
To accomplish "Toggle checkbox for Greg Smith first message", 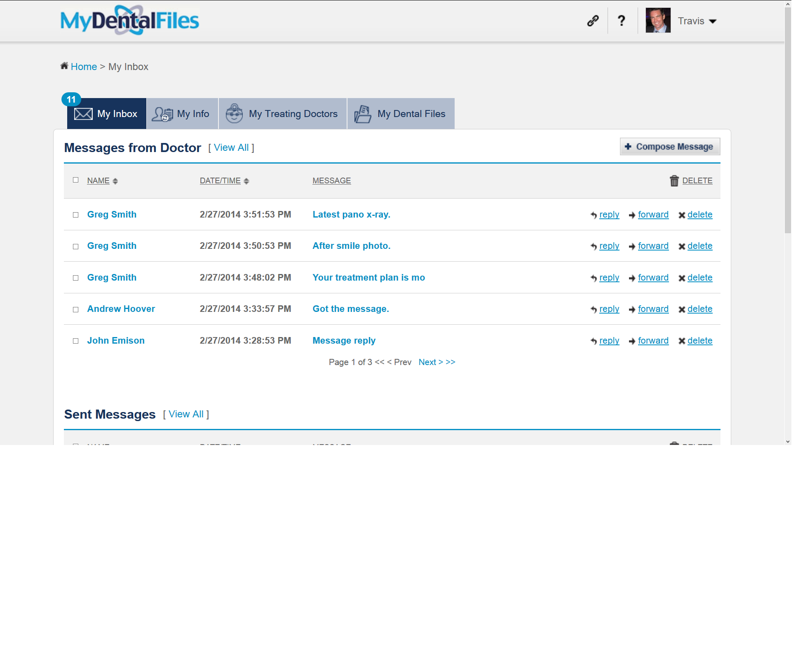I will (x=75, y=215).
